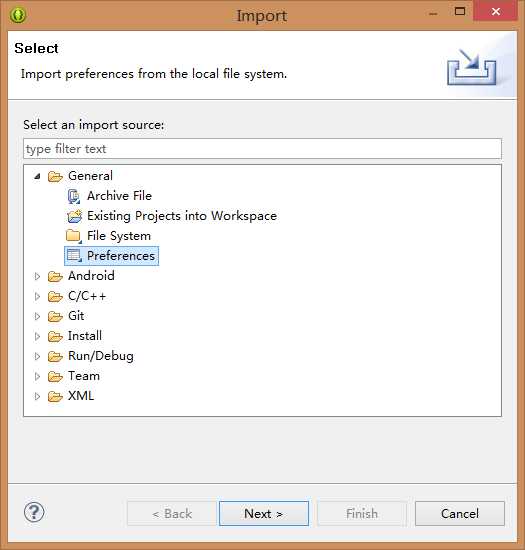Click the Cancel button

(x=460, y=514)
